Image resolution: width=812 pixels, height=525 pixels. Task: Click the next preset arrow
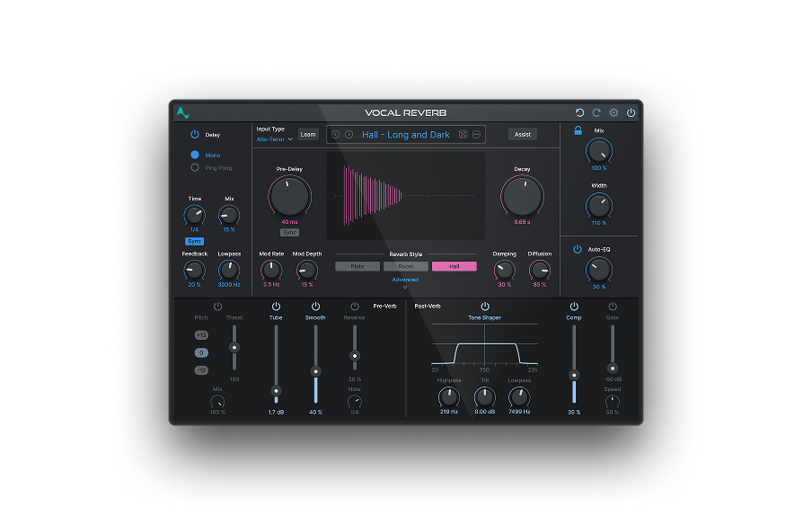tap(349, 134)
